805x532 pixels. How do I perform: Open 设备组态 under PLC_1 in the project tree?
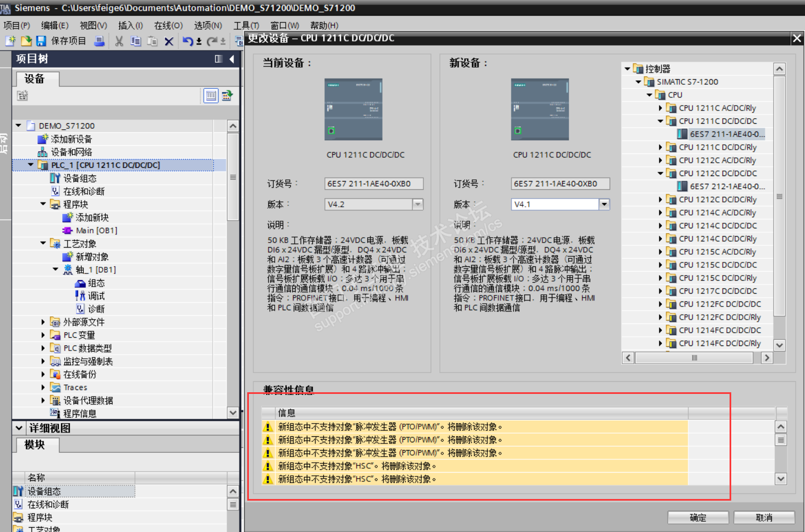[x=80, y=178]
